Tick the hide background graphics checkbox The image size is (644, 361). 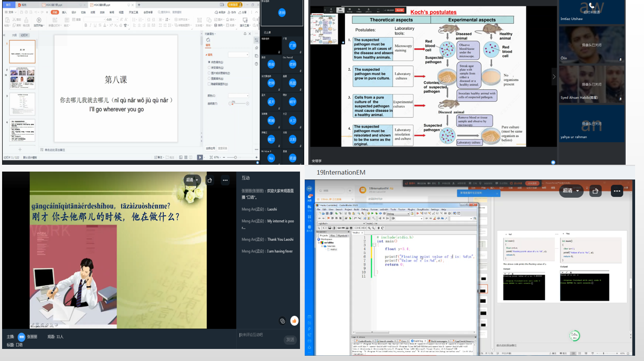point(209,83)
